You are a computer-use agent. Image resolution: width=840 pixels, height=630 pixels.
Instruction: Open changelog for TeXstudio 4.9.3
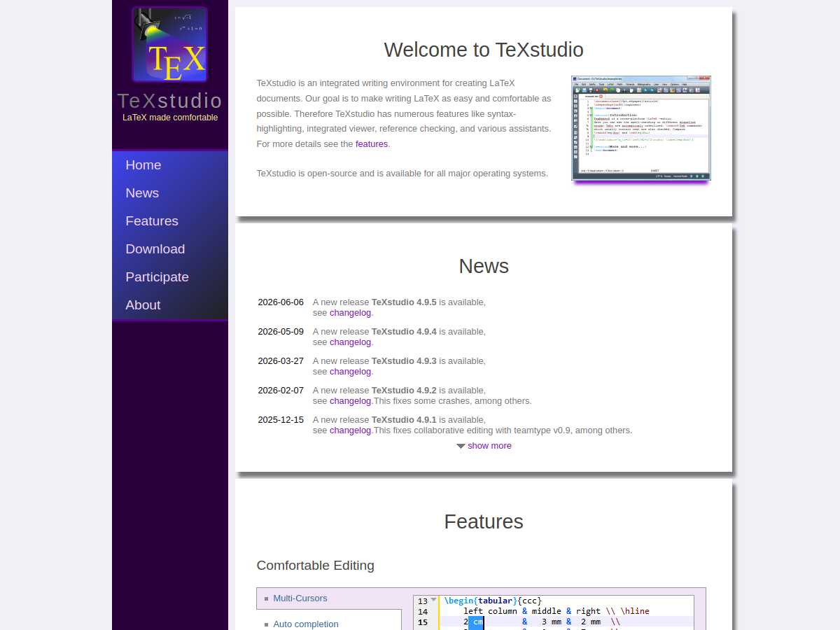[x=350, y=372]
